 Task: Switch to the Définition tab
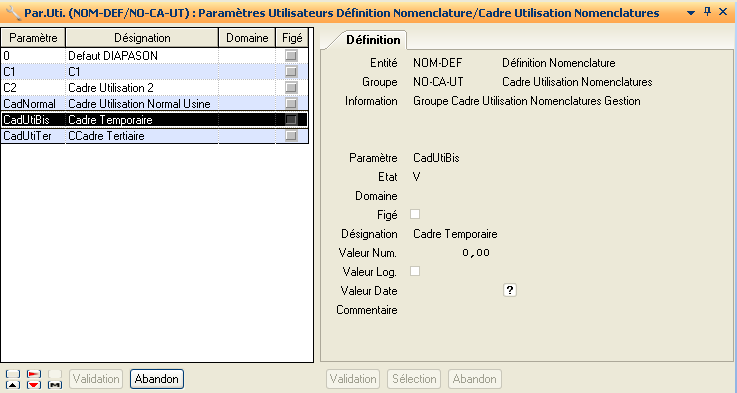coord(373,39)
